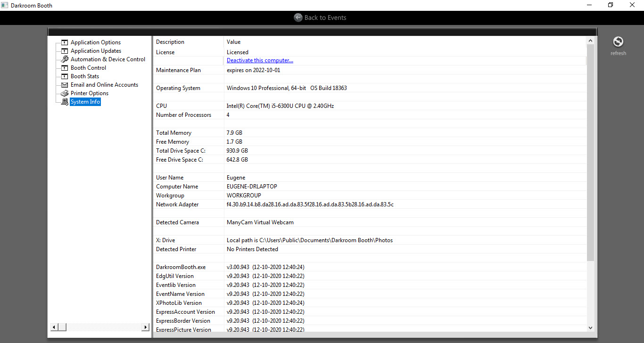Click the scroll down arrow of info table
Screen dimensions: 644x343
coord(591,328)
